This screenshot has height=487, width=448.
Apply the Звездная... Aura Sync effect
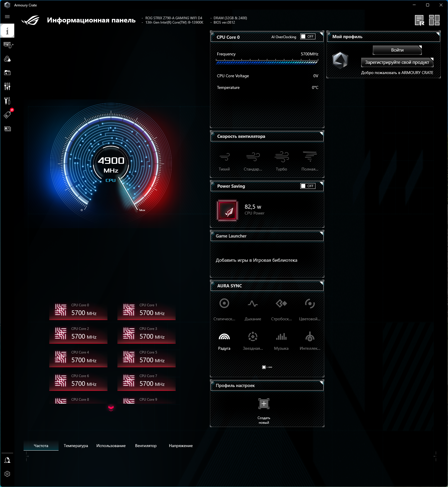pos(253,340)
